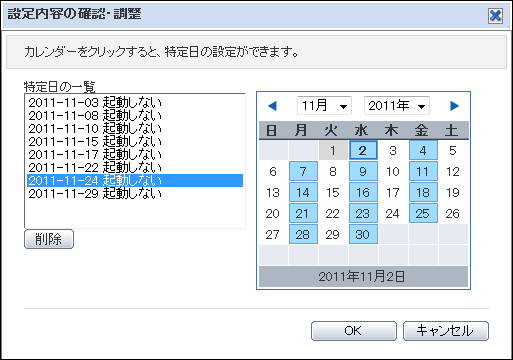
Task: Select list entry 2011-11-08 起動しない
Action: click(x=135, y=115)
